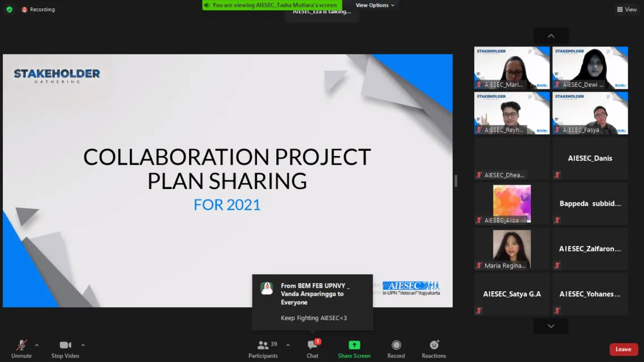This screenshot has width=644, height=362.
Task: Unmute the microphone
Action: point(22,345)
